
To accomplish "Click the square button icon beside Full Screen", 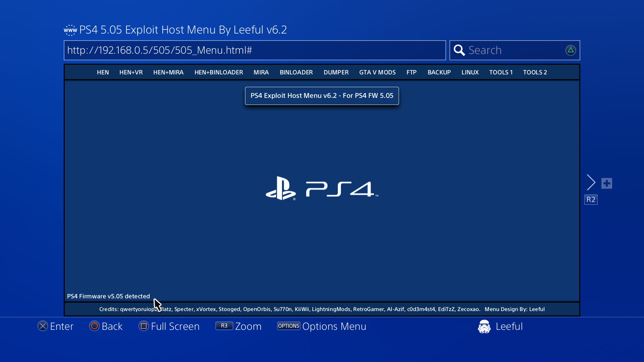I will 144,326.
